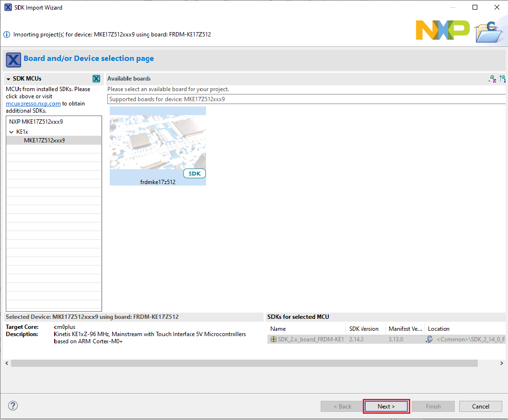This screenshot has width=508, height=420.
Task: Collapse the KE1x tree node
Action: tap(11, 131)
